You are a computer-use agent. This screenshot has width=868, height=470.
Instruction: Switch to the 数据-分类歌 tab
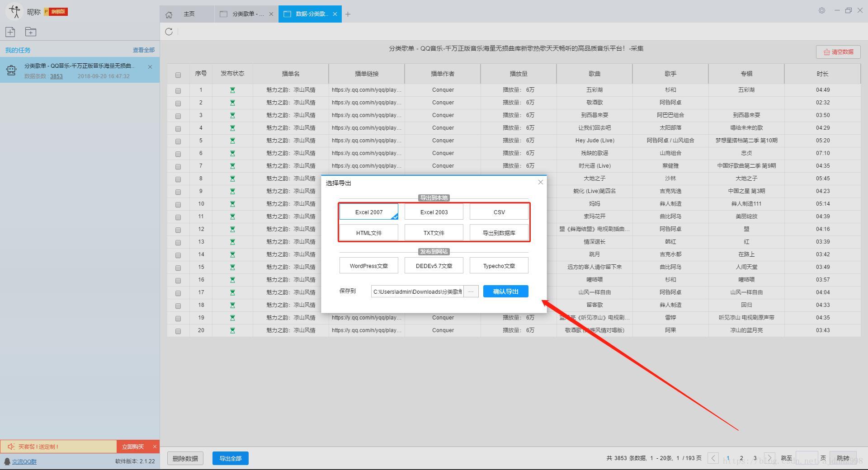[310, 14]
